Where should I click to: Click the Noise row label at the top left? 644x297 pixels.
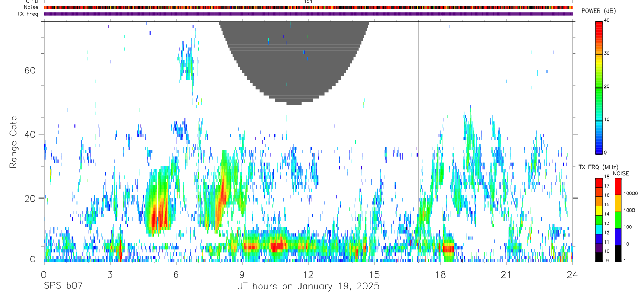click(31, 7)
